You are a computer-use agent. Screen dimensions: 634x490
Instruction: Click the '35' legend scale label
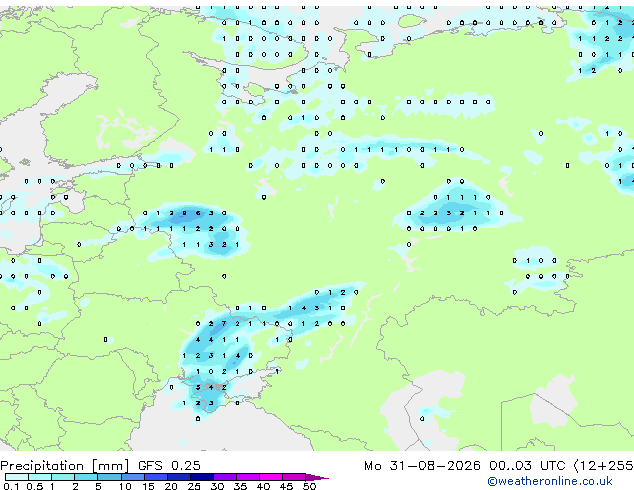240,486
